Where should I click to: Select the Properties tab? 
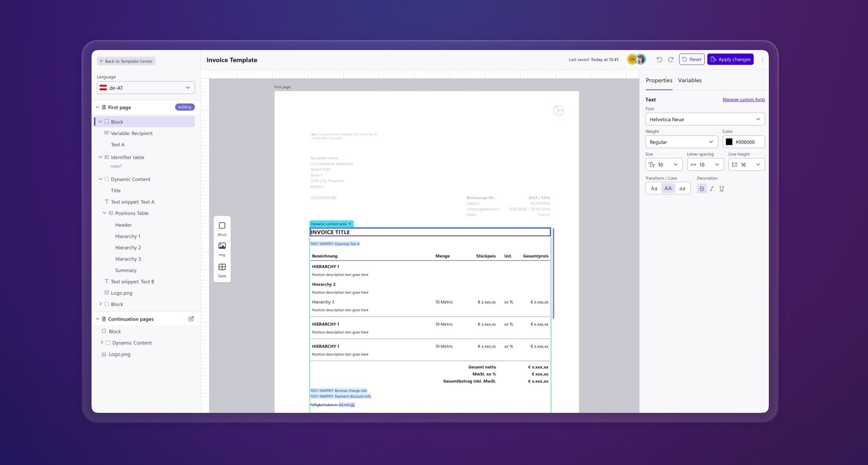(659, 80)
